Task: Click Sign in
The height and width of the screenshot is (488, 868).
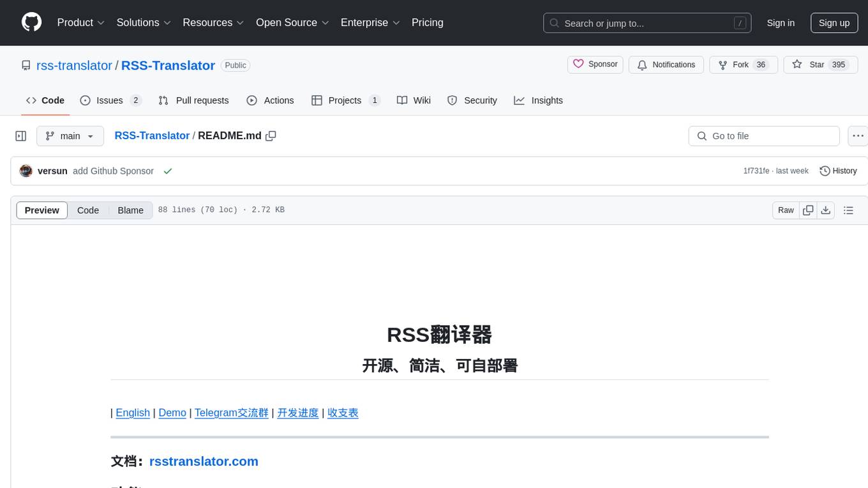Action: [781, 23]
